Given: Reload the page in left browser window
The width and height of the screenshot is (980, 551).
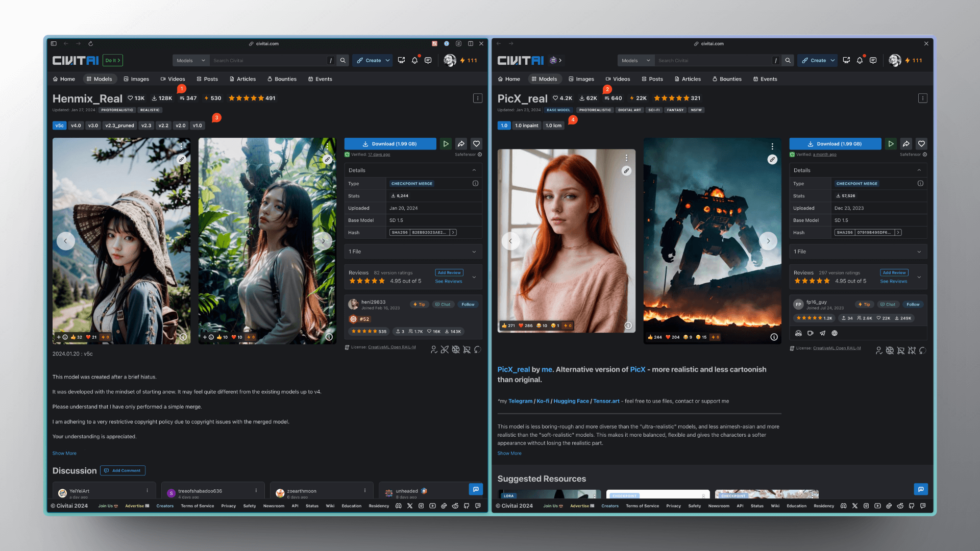Looking at the screenshot, I should pyautogui.click(x=90, y=44).
